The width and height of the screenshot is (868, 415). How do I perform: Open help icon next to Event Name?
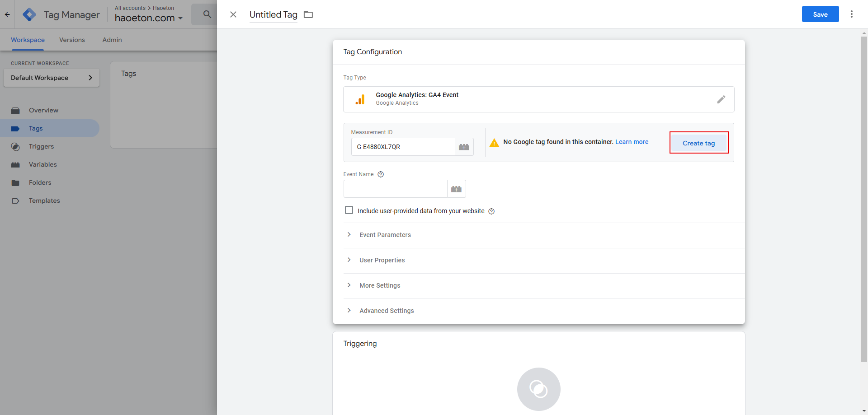tap(381, 174)
